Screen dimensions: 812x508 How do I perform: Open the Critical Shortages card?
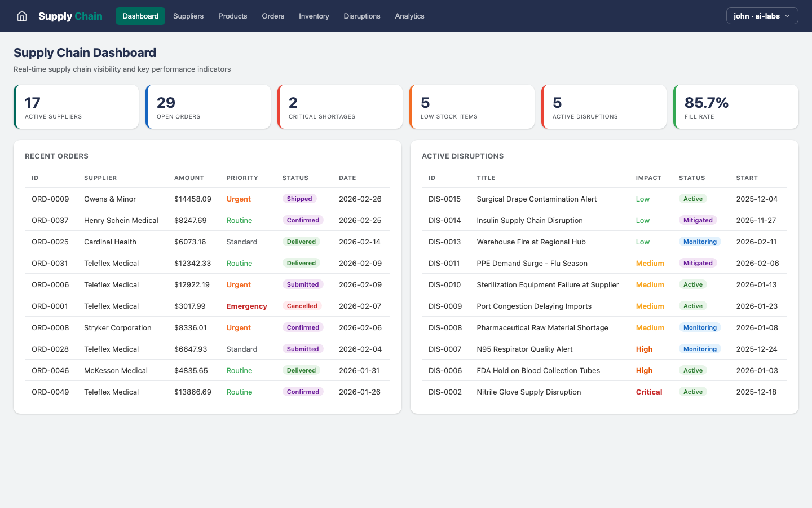[x=340, y=106]
